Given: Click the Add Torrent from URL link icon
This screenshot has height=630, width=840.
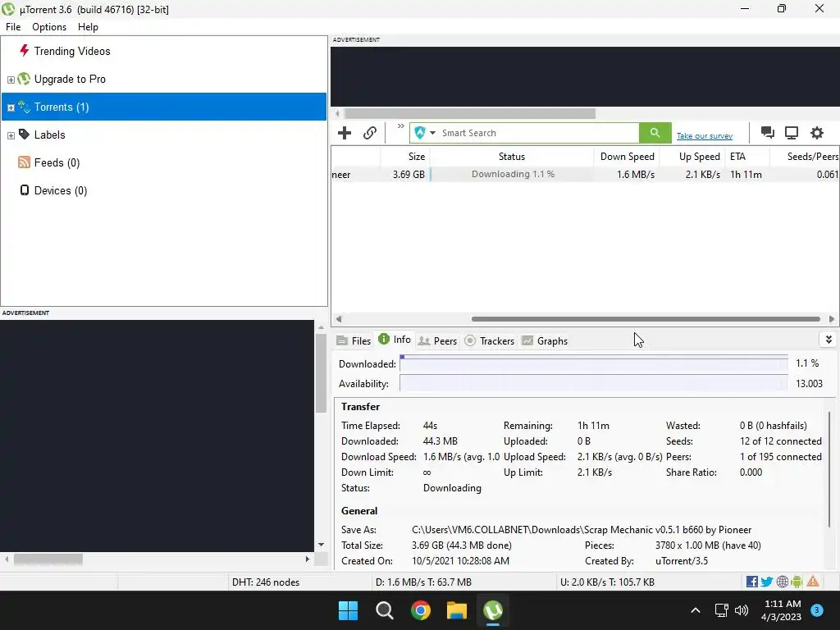Looking at the screenshot, I should click(x=370, y=133).
